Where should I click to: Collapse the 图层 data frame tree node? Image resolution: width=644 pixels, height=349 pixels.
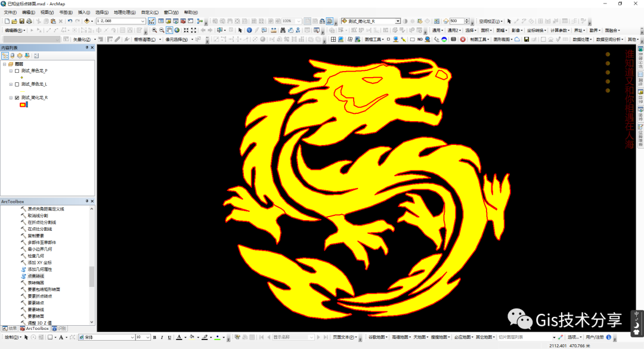pyautogui.click(x=4, y=64)
